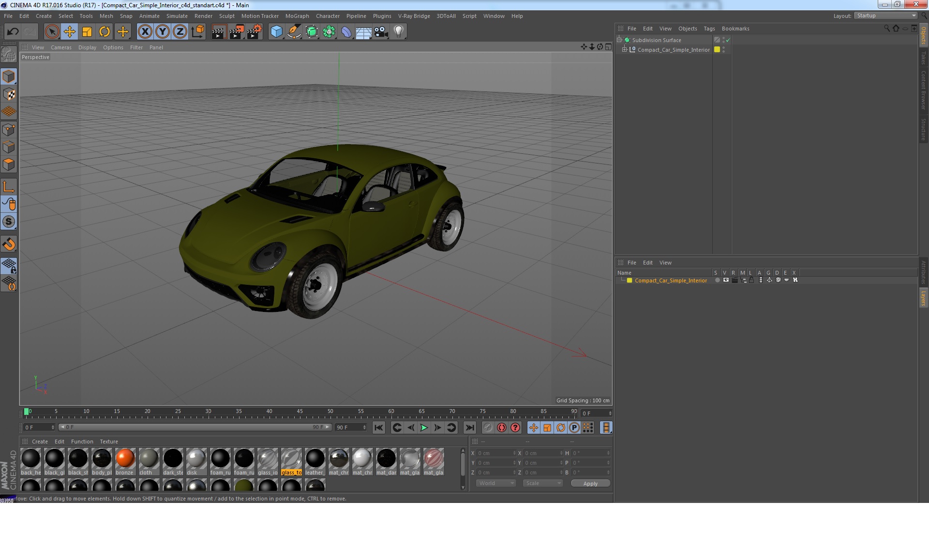The image size is (929, 560).
Task: Toggle the Z axis lock
Action: (180, 32)
